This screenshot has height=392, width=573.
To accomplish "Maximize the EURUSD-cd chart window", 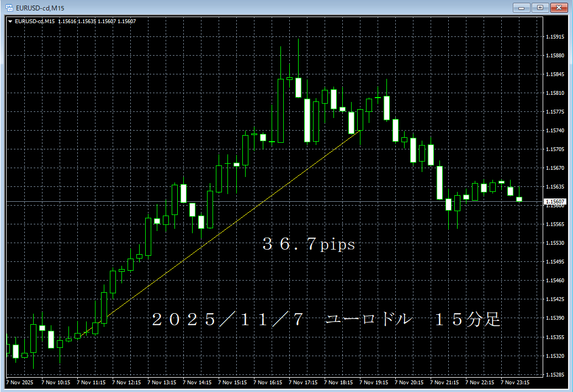I will pos(540,7).
